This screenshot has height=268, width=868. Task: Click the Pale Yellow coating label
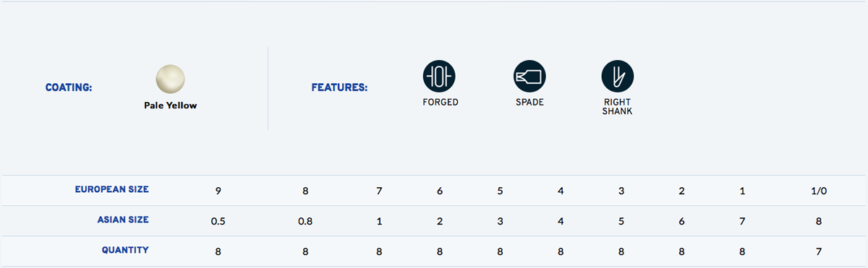coord(171,105)
